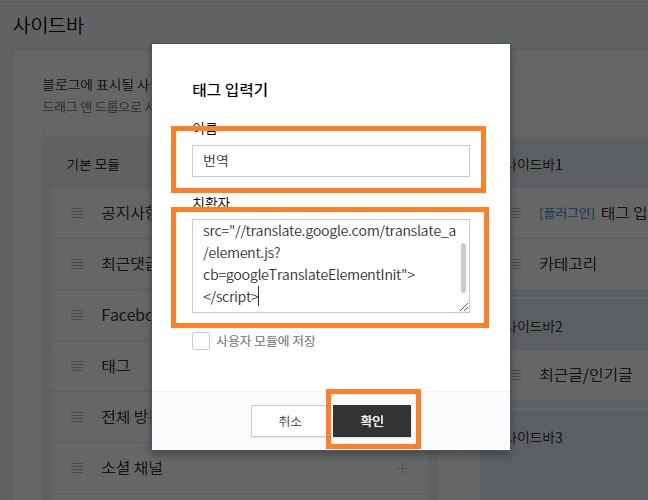Click the 확인 confirm button

(372, 421)
